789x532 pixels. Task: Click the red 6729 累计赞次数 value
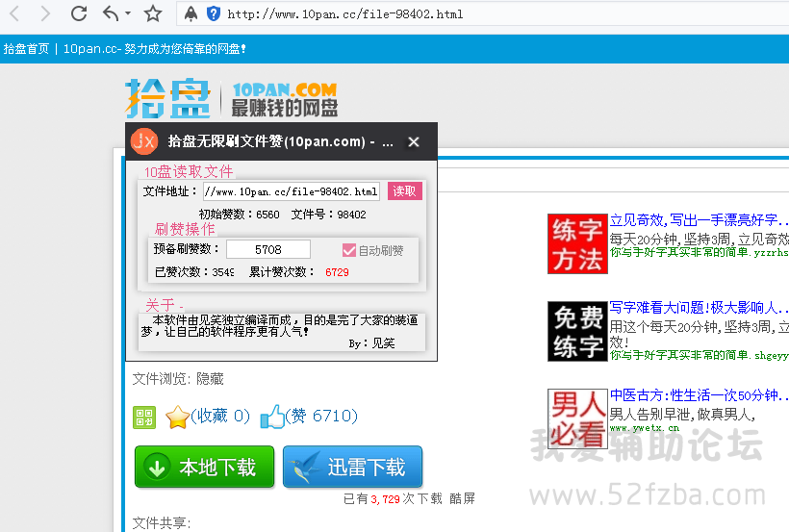click(337, 272)
